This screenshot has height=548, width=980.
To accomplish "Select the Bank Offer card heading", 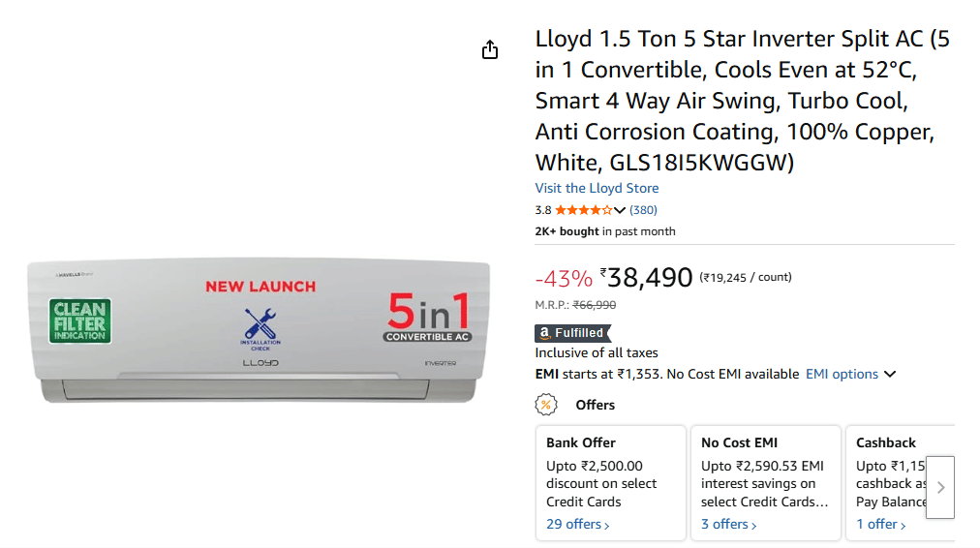I will 581,442.
